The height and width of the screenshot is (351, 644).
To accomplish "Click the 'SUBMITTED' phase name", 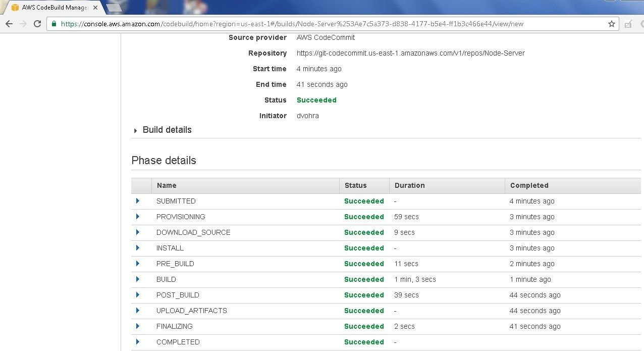I will pyautogui.click(x=176, y=201).
